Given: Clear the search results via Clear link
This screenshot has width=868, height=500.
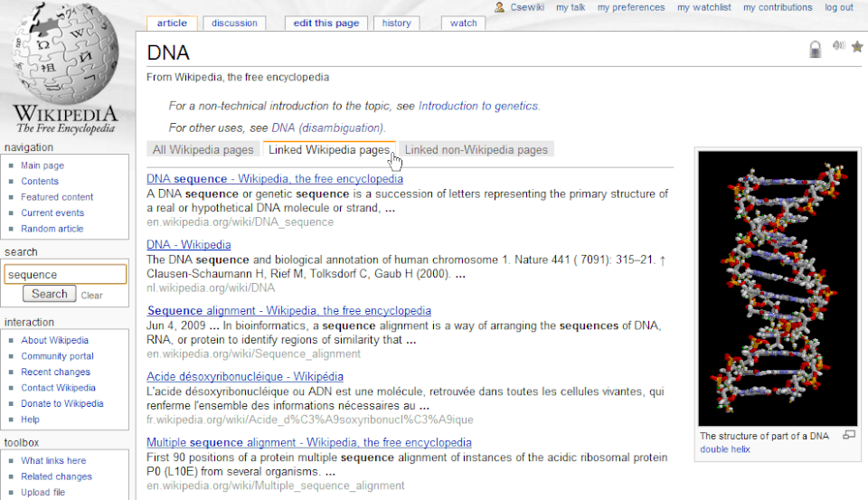Looking at the screenshot, I should pos(91,296).
